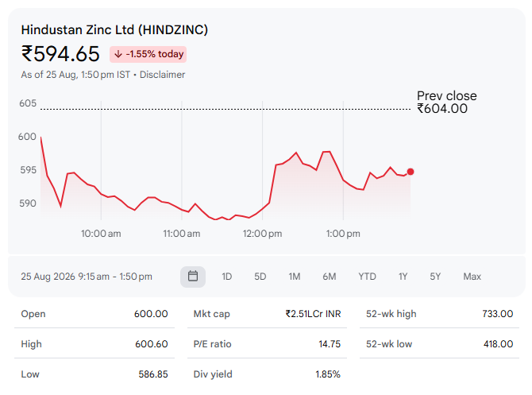Click the 10:00 am axis label
The image size is (532, 395).
101,234
